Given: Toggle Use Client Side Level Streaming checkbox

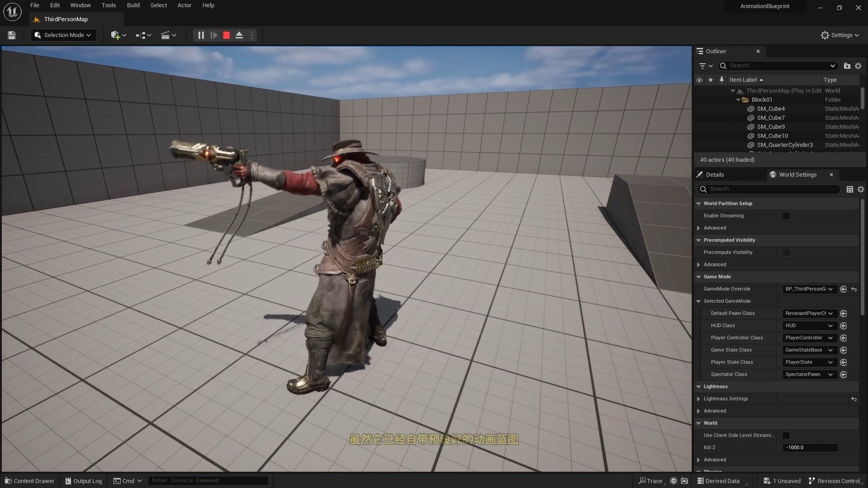Looking at the screenshot, I should [x=786, y=436].
